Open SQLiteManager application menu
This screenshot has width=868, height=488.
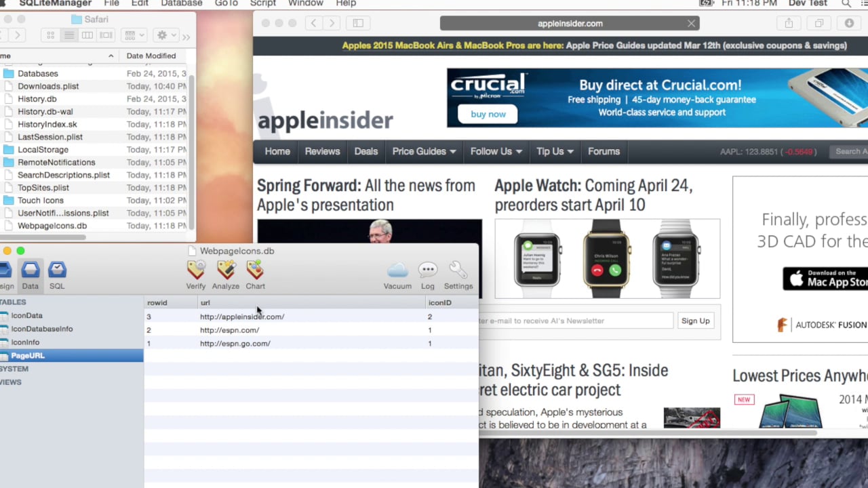coord(55,3)
